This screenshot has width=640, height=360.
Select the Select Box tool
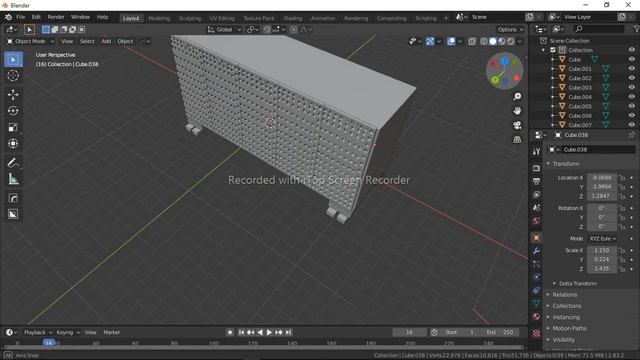[x=13, y=60]
